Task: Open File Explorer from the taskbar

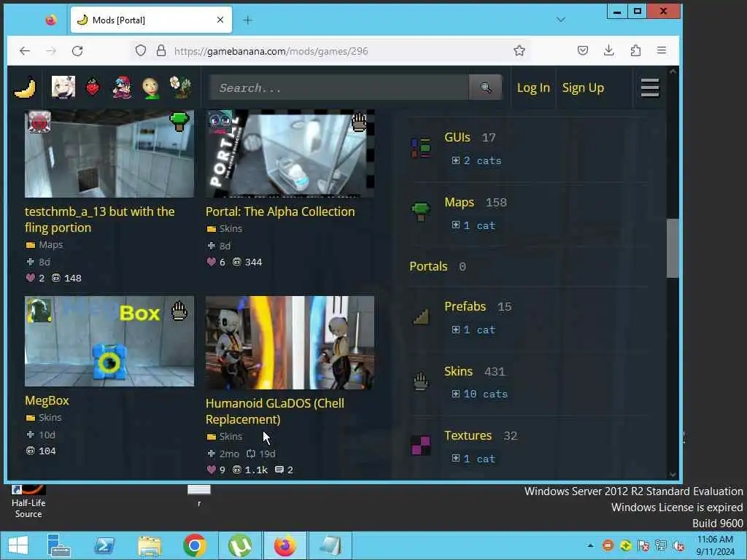Action: coord(150,545)
